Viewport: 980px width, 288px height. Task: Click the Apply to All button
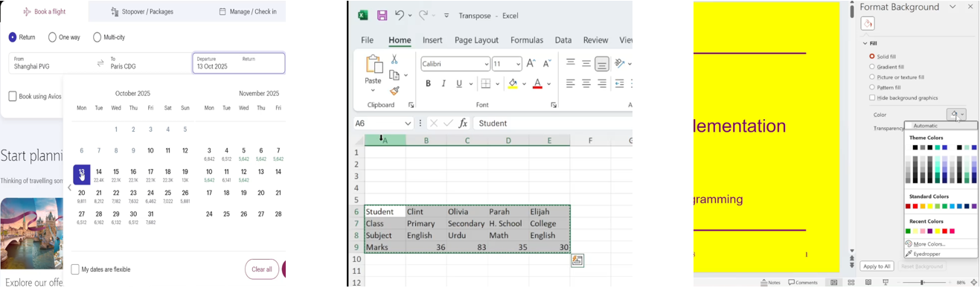877,266
